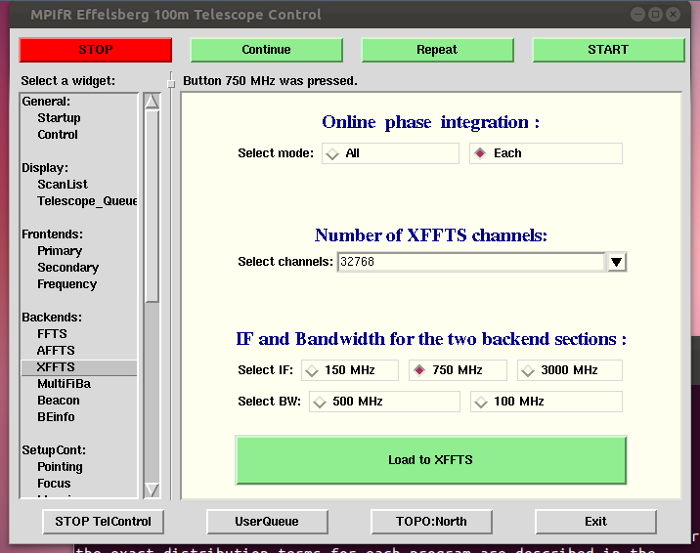Click the red STOP button
Screen dimensions: 700x553
tap(96, 50)
